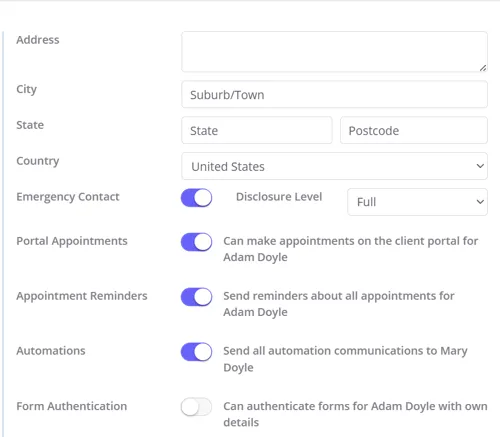This screenshot has height=437, width=500.
Task: Toggle the Appointment Reminders switch off
Action: pos(196,297)
